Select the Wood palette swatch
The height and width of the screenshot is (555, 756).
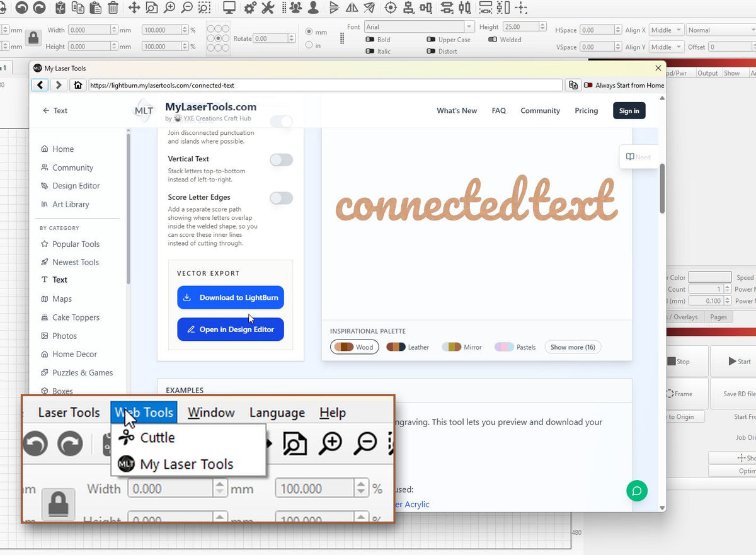354,347
